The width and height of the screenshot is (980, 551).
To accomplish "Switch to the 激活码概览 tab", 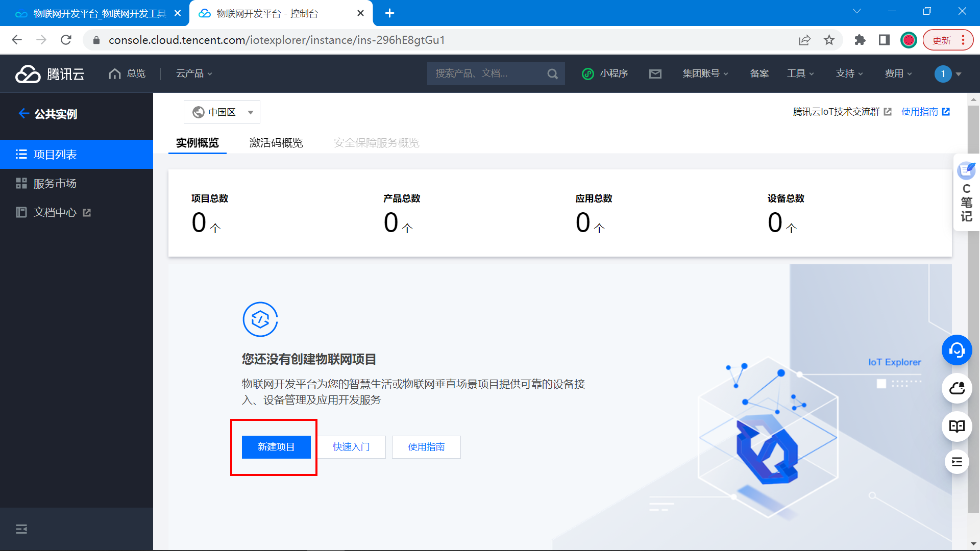I will (x=276, y=143).
